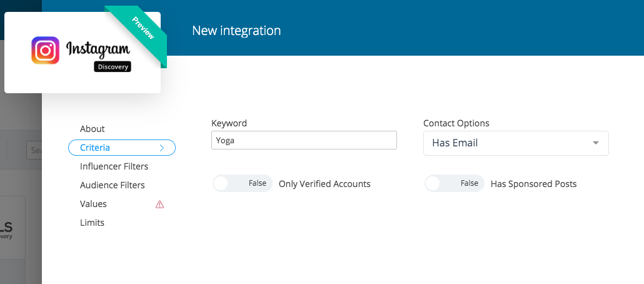Open the Values section

click(93, 204)
